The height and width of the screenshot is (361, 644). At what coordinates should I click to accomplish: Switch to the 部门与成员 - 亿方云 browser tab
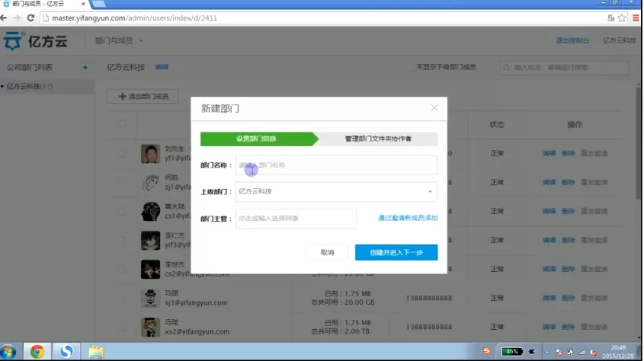[44, 4]
